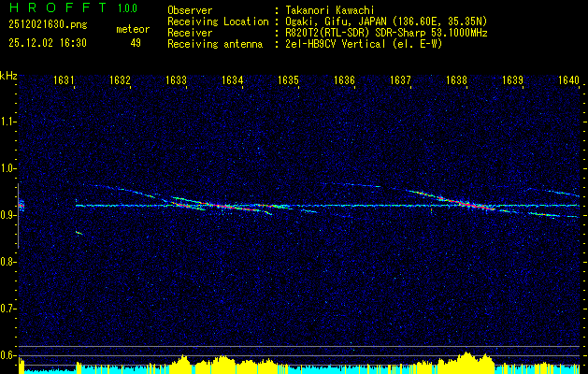Click the 25.12.02 16:30 date stamp
The height and width of the screenshot is (374, 588).
coord(47,43)
